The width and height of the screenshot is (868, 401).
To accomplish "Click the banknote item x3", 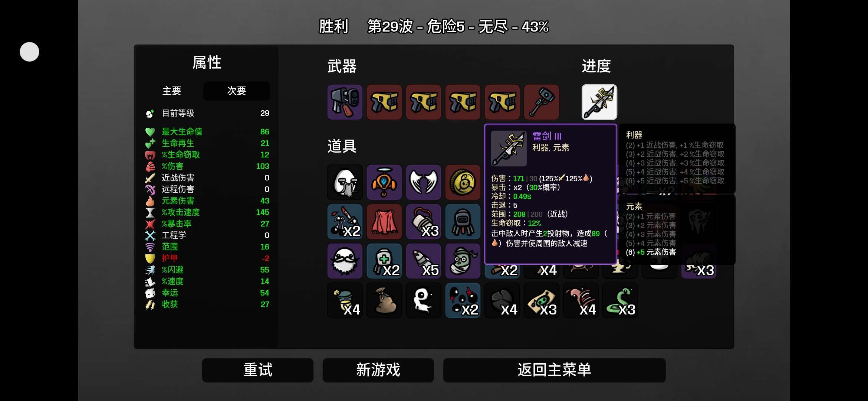I will coord(541,300).
